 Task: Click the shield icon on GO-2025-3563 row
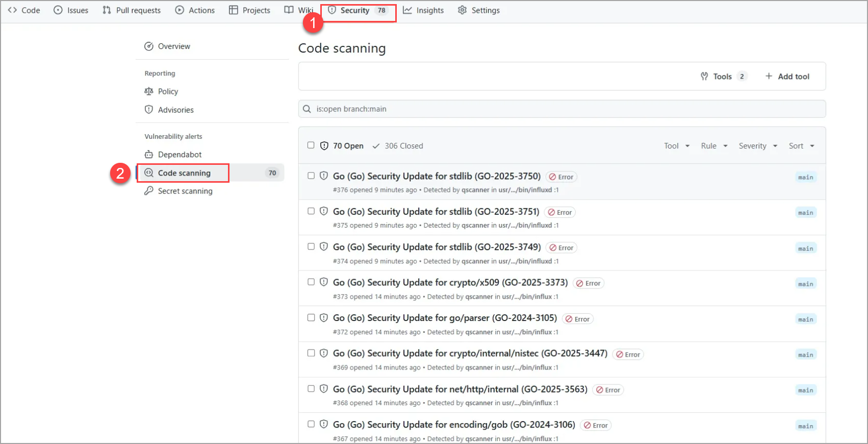point(324,388)
